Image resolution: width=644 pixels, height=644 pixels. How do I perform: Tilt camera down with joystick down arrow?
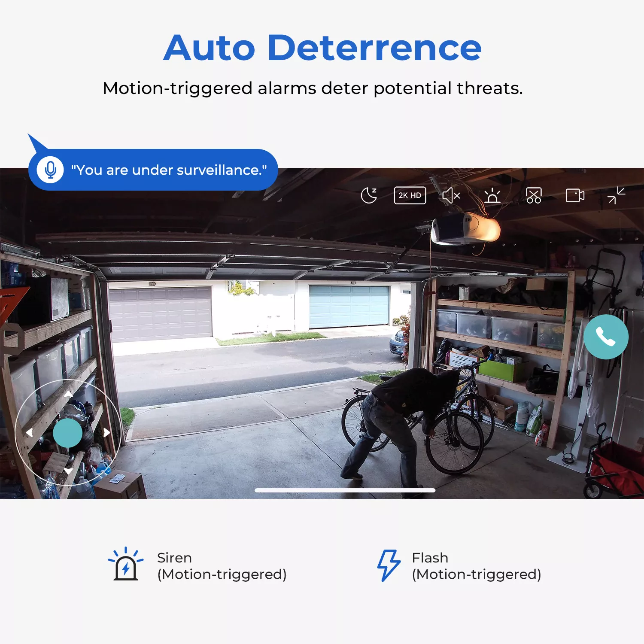tap(68, 471)
